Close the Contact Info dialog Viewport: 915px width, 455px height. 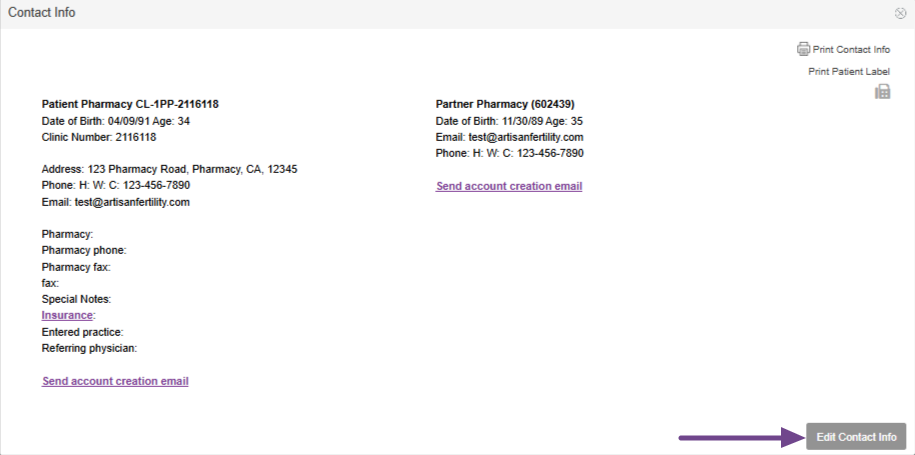pyautogui.click(x=901, y=13)
